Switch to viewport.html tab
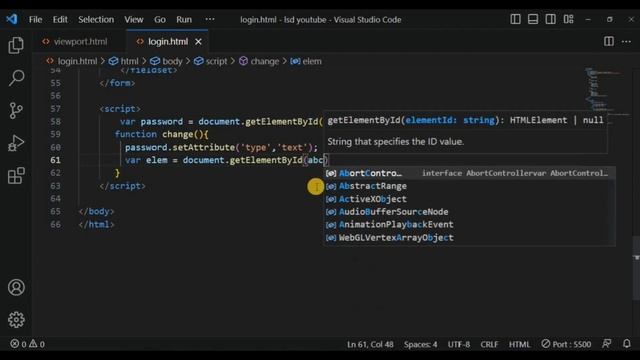 pos(76,42)
